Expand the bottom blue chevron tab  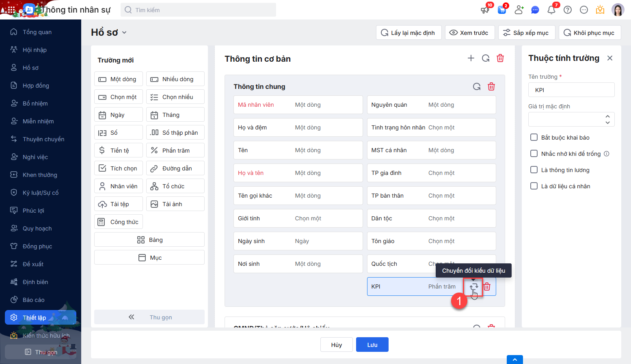click(515, 360)
